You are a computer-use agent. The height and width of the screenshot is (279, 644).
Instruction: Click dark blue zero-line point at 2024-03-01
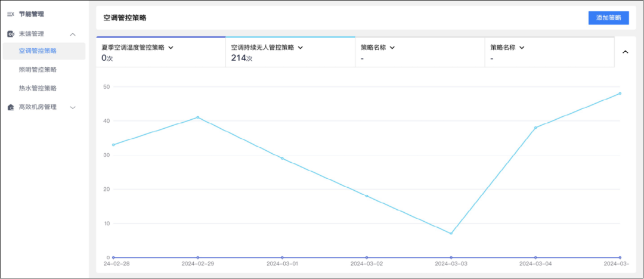point(282,258)
